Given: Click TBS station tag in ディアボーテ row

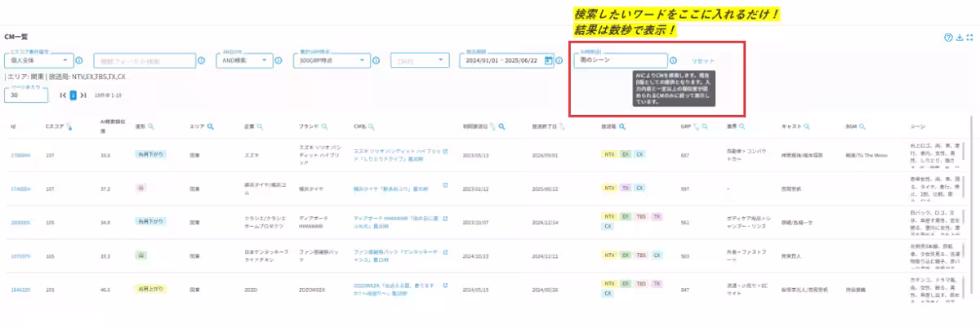Looking at the screenshot, I should pos(640,216).
